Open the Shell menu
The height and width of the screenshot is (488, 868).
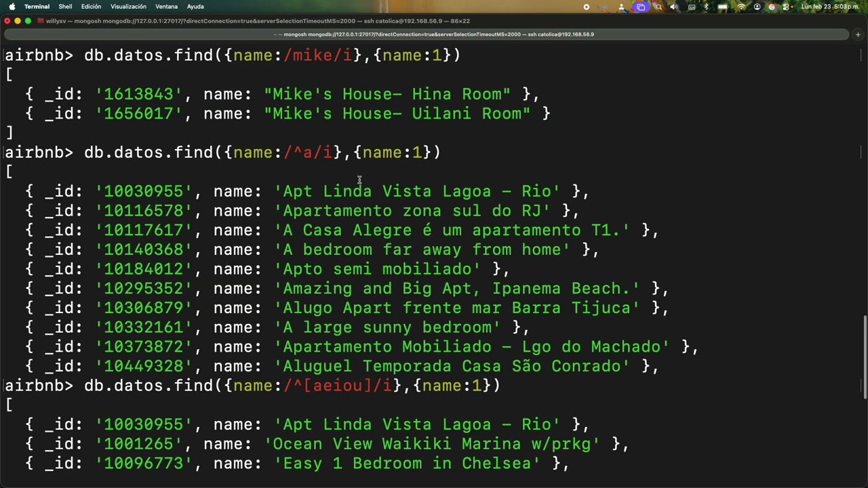(65, 7)
